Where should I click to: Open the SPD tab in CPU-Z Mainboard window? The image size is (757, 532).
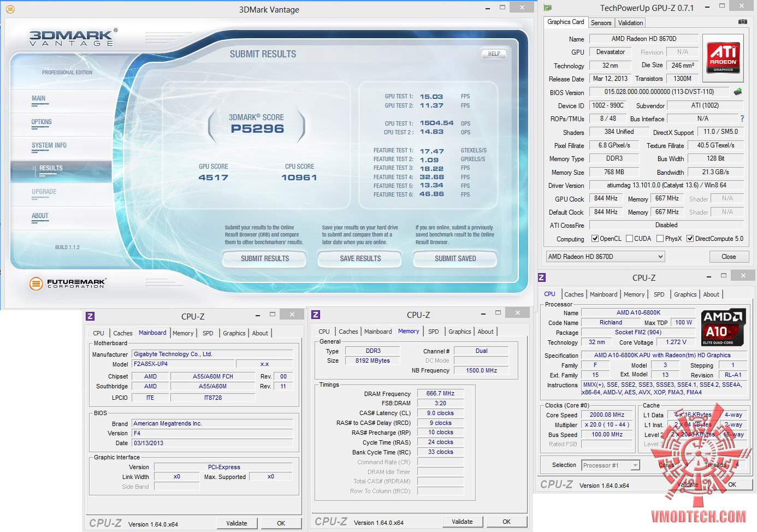tap(208, 333)
